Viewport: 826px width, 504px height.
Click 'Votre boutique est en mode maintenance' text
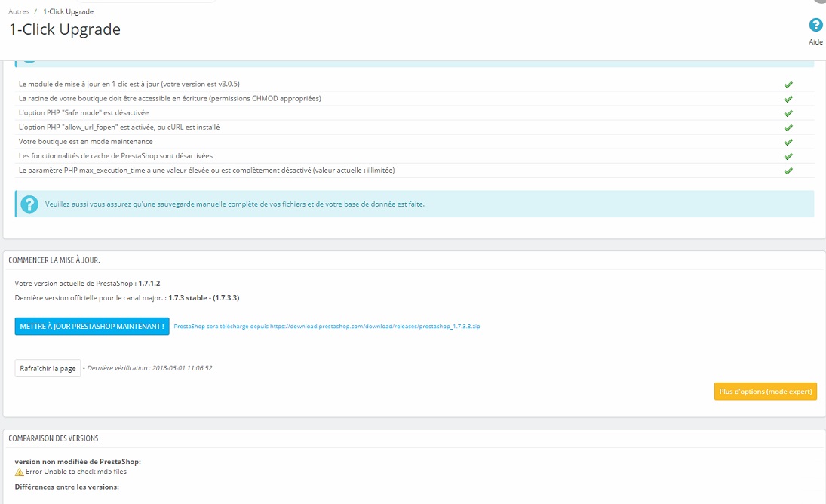coord(86,142)
